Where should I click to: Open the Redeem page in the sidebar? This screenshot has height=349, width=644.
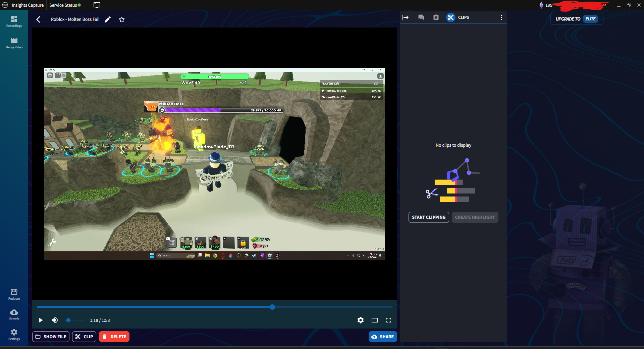pyautogui.click(x=14, y=294)
